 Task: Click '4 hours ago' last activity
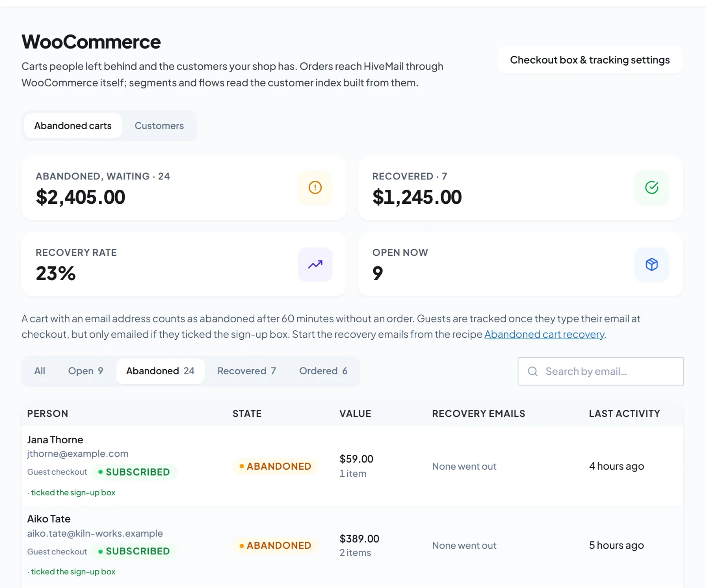click(616, 466)
